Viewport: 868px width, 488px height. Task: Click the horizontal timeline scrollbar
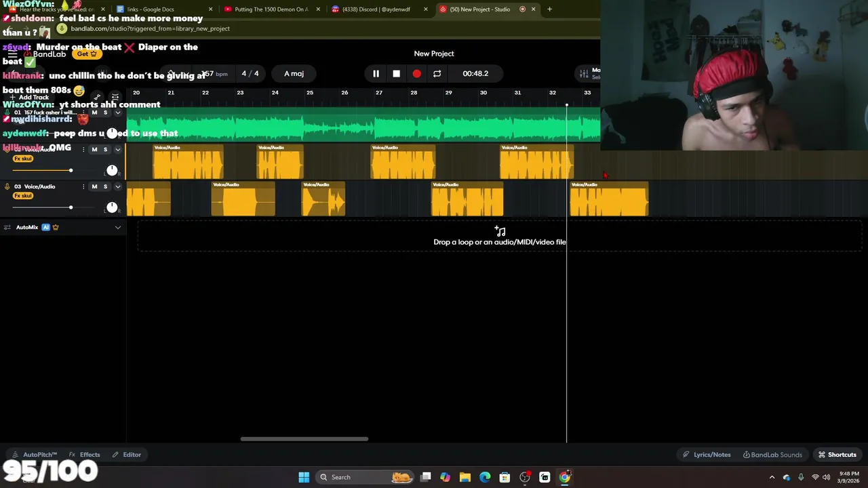(304, 439)
